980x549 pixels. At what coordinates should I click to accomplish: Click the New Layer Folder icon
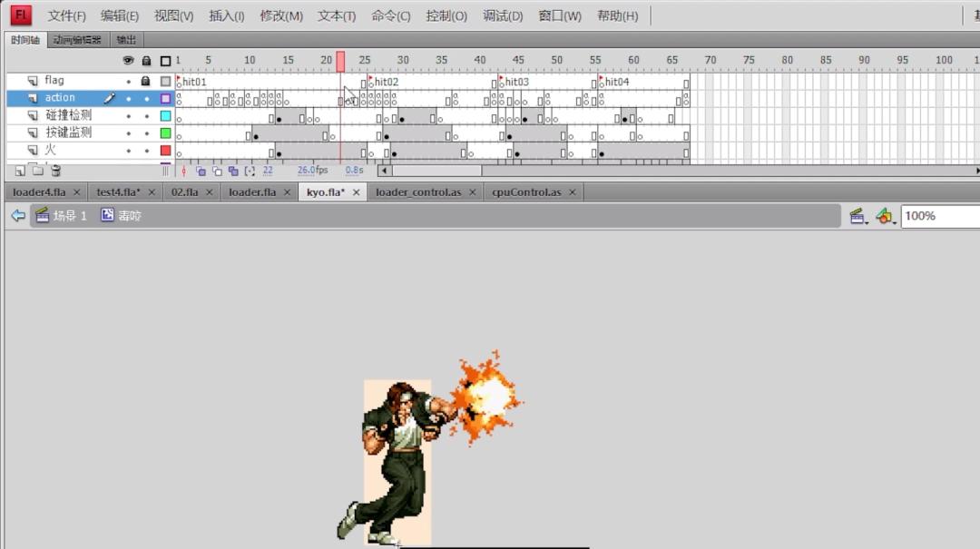pos(36,171)
